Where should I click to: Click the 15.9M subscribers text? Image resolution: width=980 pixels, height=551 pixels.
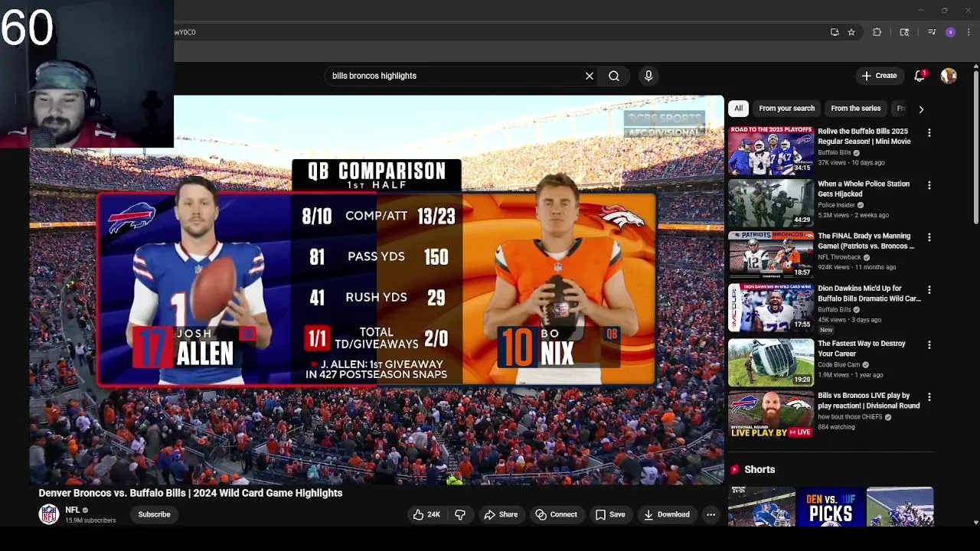coord(90,520)
